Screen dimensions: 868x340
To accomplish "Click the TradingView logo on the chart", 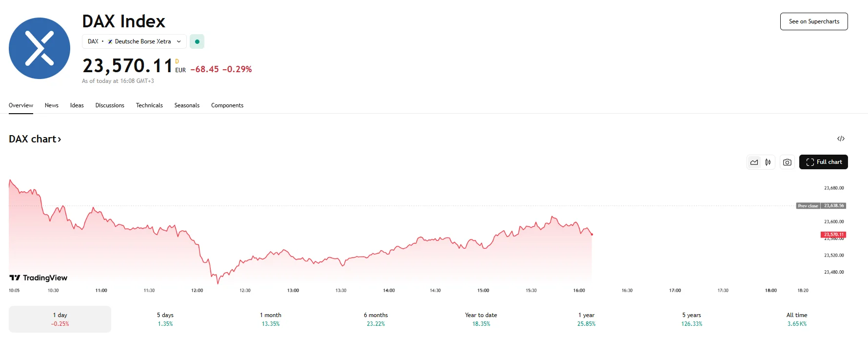I will [39, 278].
